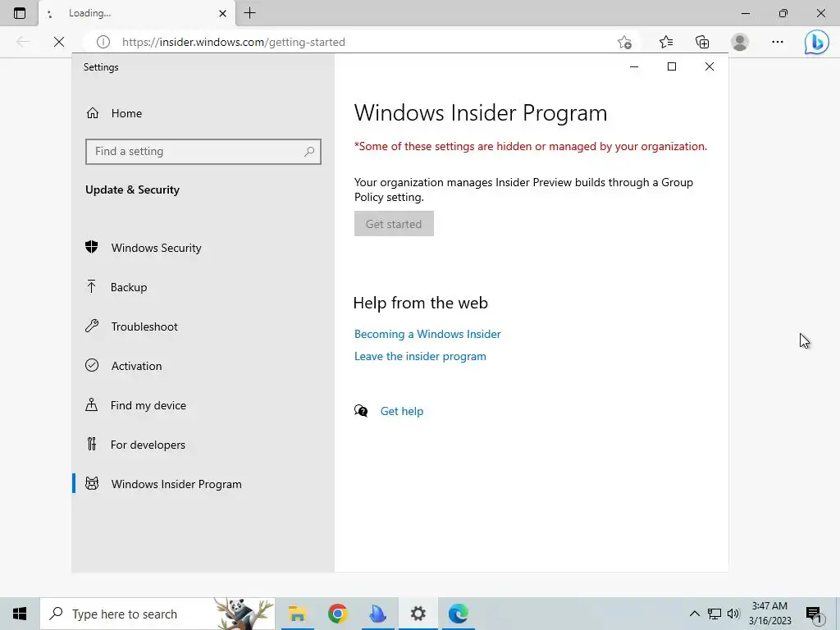Close the Settings window
Screen dimensions: 840x630
point(710,66)
